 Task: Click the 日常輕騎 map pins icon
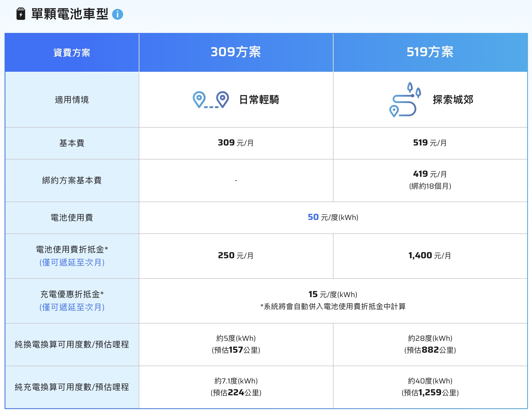point(211,100)
